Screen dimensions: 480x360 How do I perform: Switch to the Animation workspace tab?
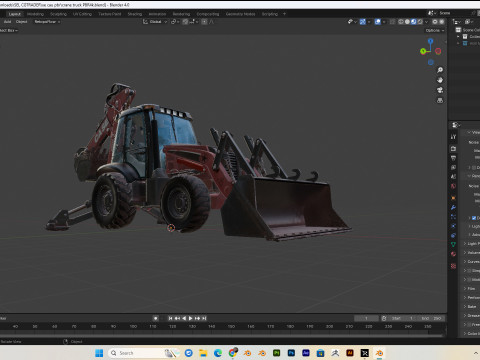pyautogui.click(x=157, y=14)
